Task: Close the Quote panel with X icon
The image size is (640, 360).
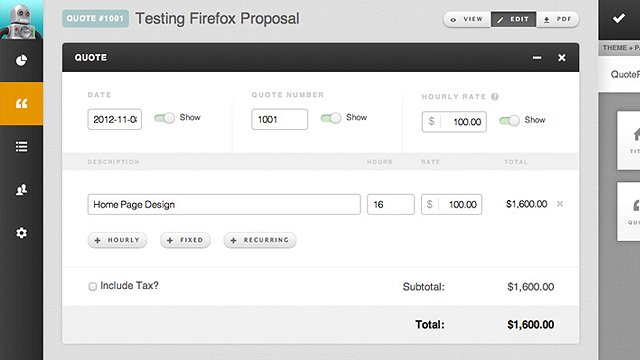Action: 562,58
